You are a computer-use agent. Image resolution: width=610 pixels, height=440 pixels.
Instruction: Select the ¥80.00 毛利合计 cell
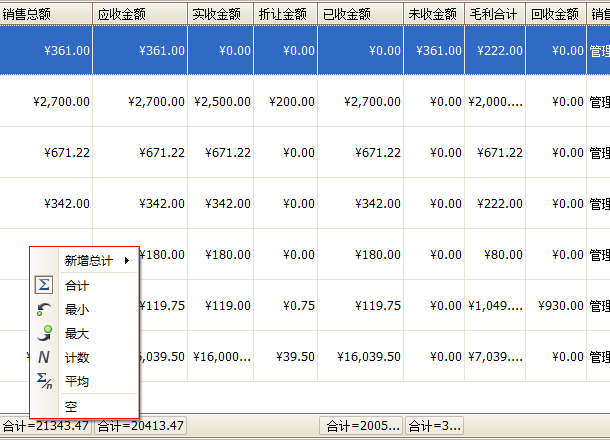click(x=495, y=254)
